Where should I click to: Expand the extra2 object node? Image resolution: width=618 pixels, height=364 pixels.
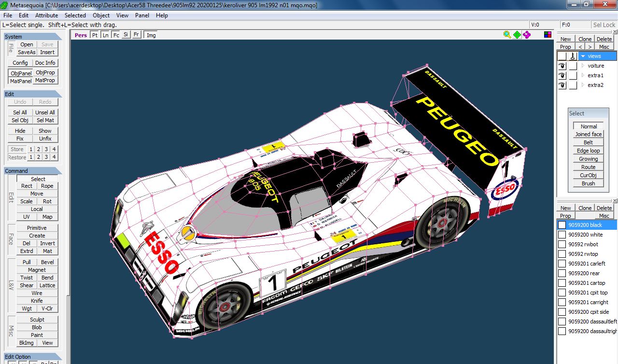(583, 85)
